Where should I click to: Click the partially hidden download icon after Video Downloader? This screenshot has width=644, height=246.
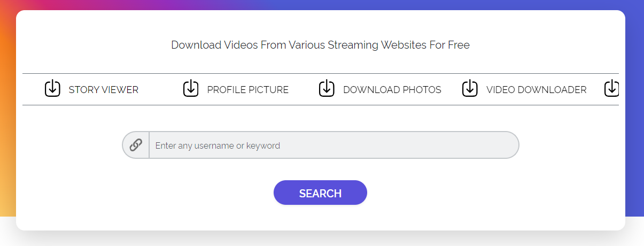tap(612, 88)
